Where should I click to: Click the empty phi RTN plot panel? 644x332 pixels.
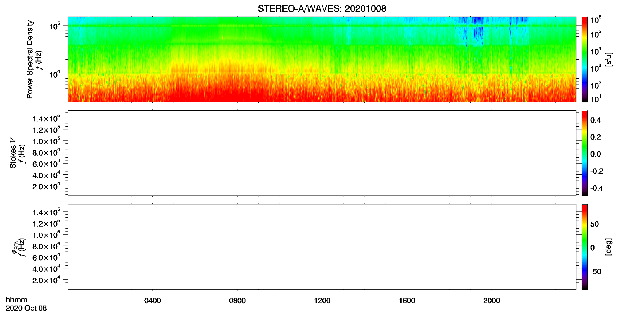coord(322,247)
